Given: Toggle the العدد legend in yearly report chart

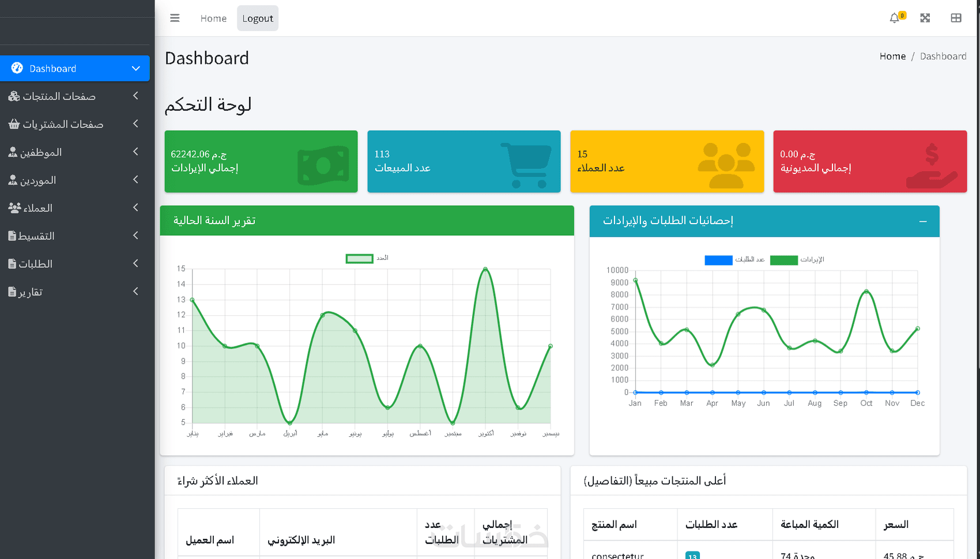Looking at the screenshot, I should click(x=367, y=258).
